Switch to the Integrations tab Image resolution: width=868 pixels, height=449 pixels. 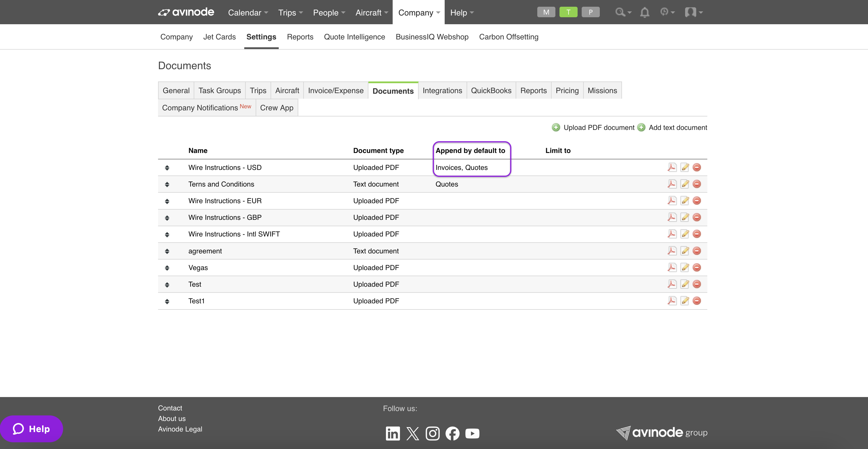(442, 91)
